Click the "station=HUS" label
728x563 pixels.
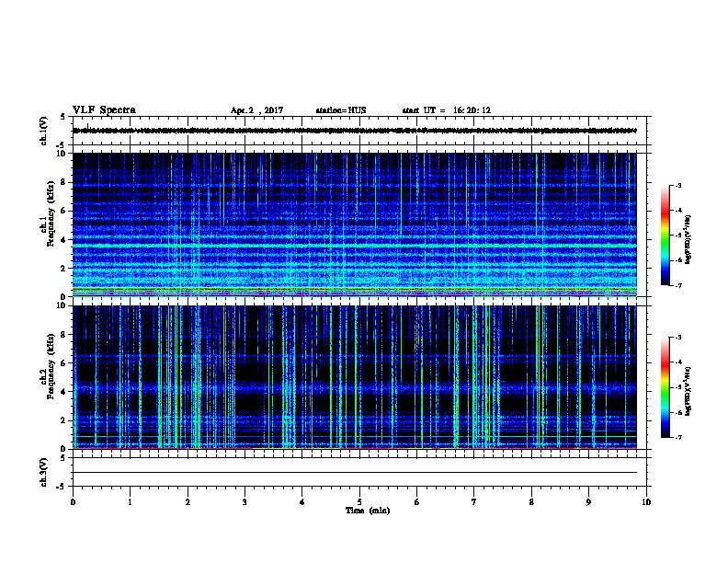[x=341, y=110]
